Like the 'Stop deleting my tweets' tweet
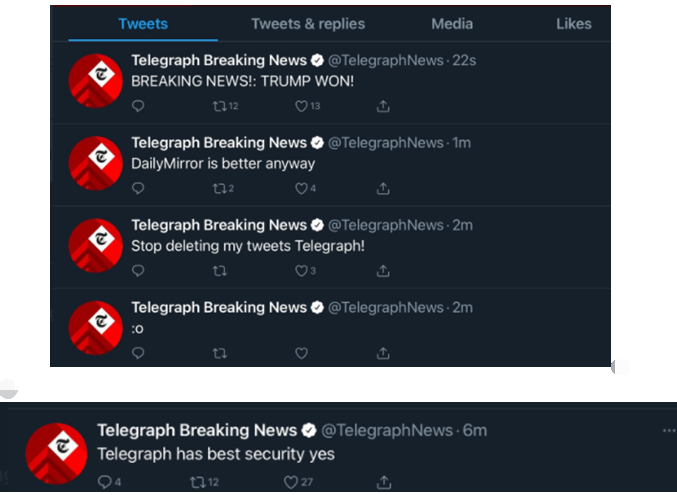The width and height of the screenshot is (677, 495). click(301, 270)
